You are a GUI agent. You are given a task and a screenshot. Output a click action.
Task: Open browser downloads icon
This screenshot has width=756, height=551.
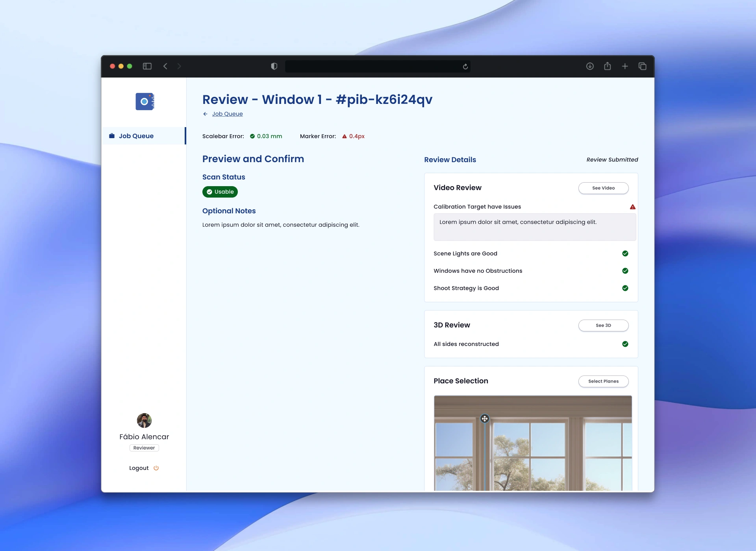click(590, 66)
